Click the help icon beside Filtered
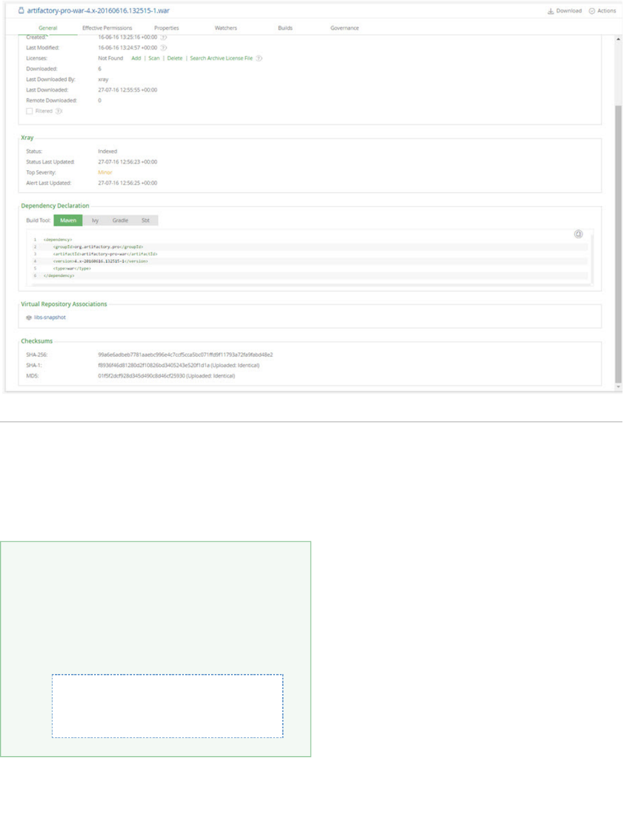The height and width of the screenshot is (840, 623). 59,111
